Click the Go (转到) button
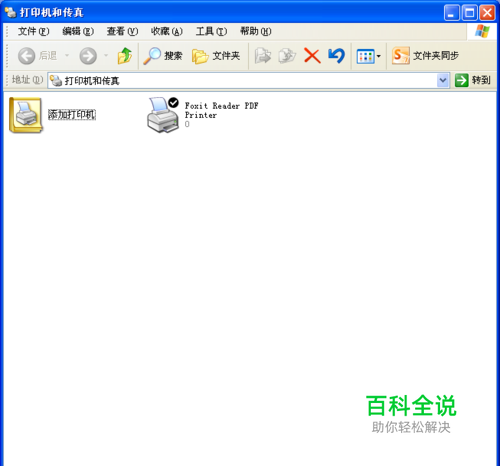 pyautogui.click(x=473, y=80)
